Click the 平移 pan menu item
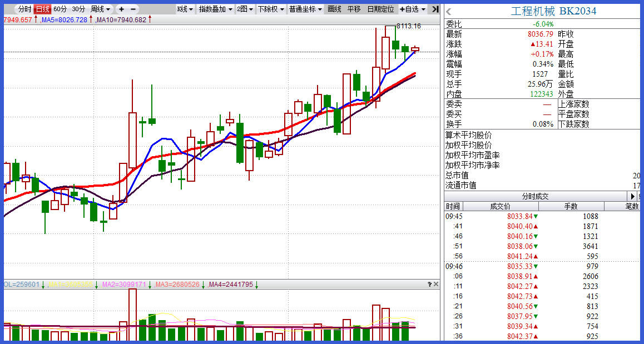 [354, 9]
